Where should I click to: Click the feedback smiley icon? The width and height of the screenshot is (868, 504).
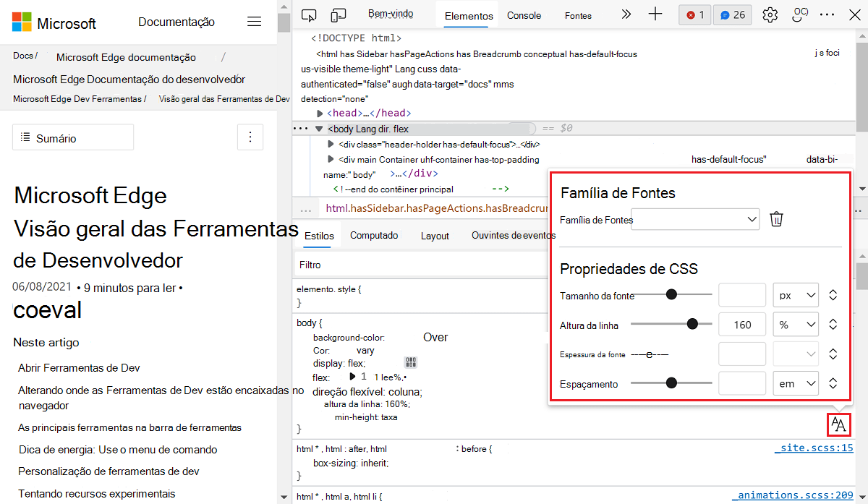point(799,14)
